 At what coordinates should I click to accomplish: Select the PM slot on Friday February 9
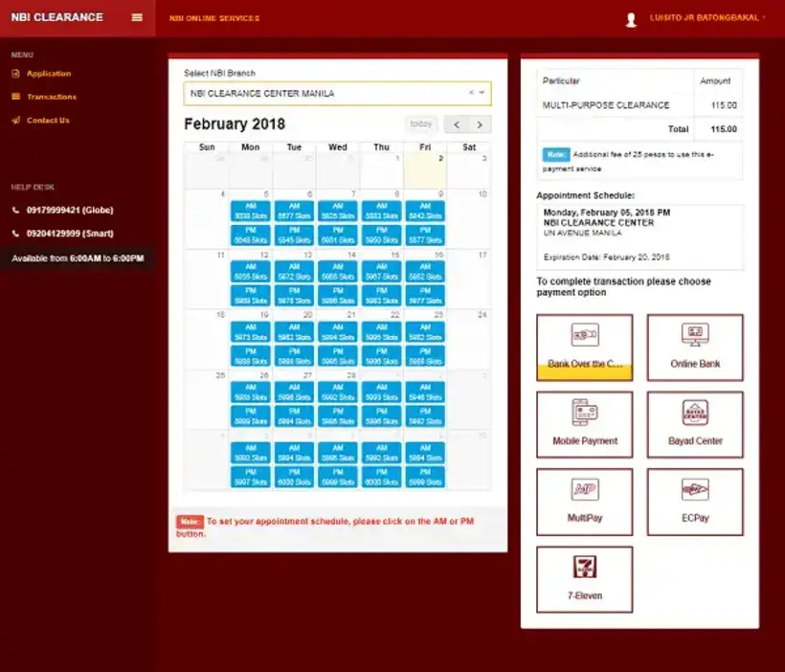coord(425,235)
